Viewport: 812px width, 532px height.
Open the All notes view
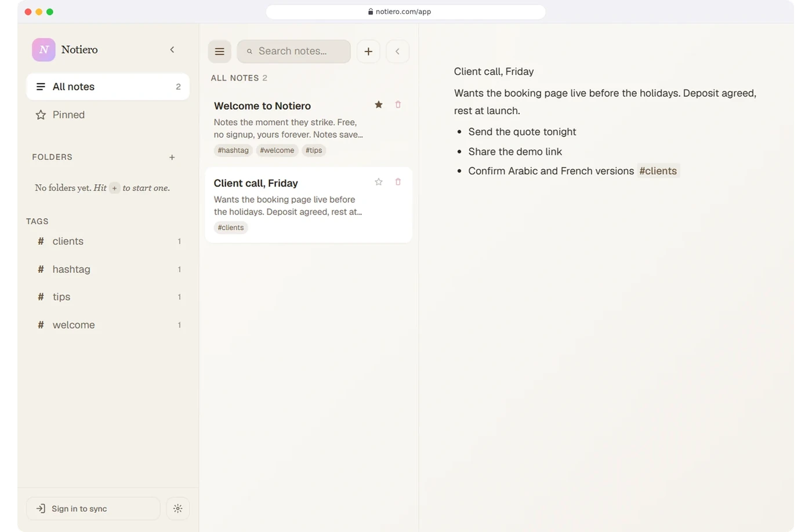coord(108,87)
